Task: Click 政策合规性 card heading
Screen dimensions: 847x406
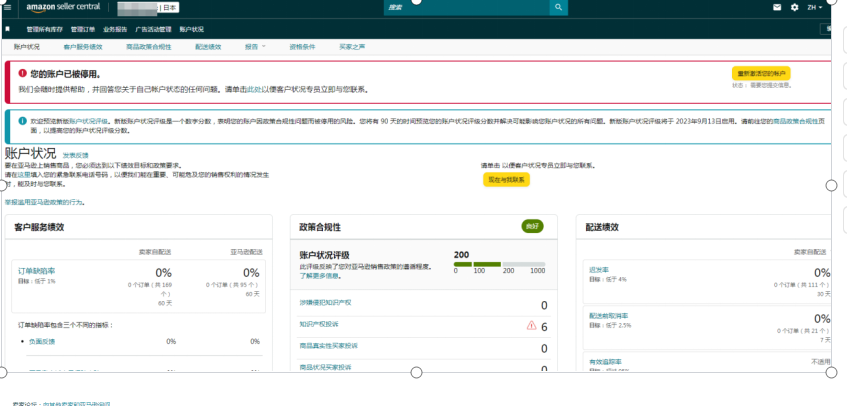Action: click(320, 227)
